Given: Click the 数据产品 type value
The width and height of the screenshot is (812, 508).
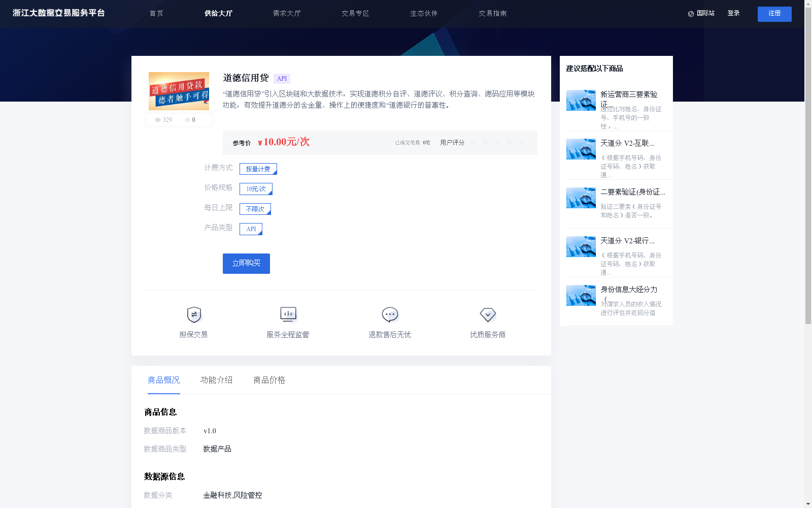Looking at the screenshot, I should [x=217, y=449].
